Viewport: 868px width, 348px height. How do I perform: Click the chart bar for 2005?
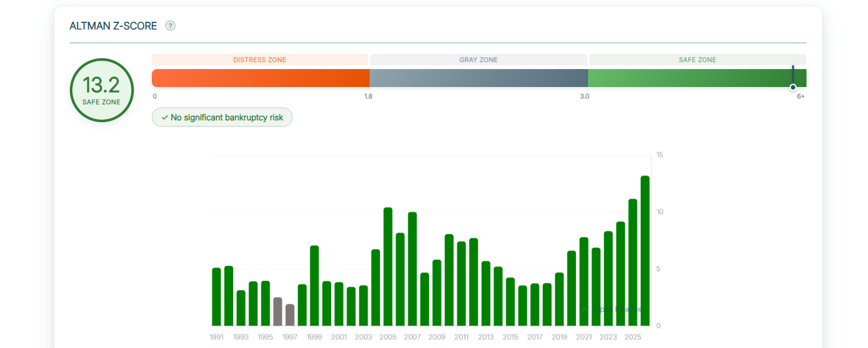(x=388, y=267)
